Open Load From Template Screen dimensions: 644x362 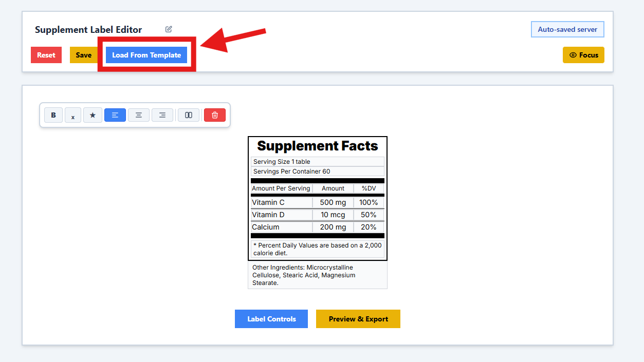coord(146,55)
